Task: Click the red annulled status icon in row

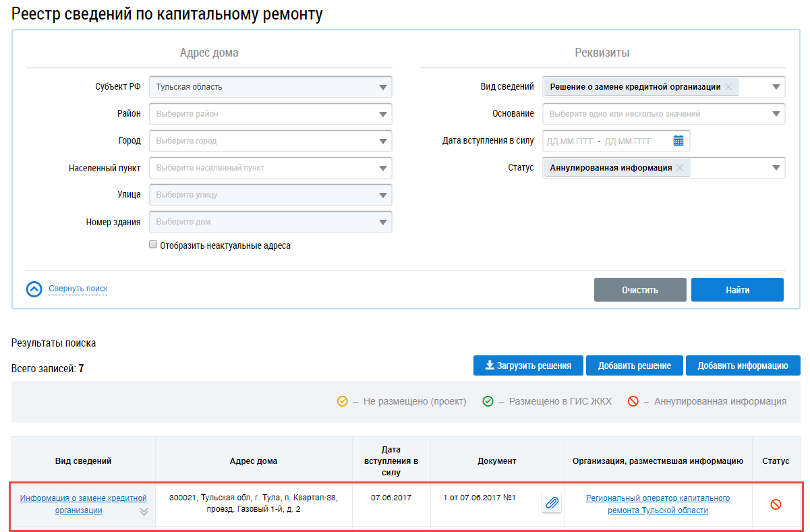Action: (776, 504)
